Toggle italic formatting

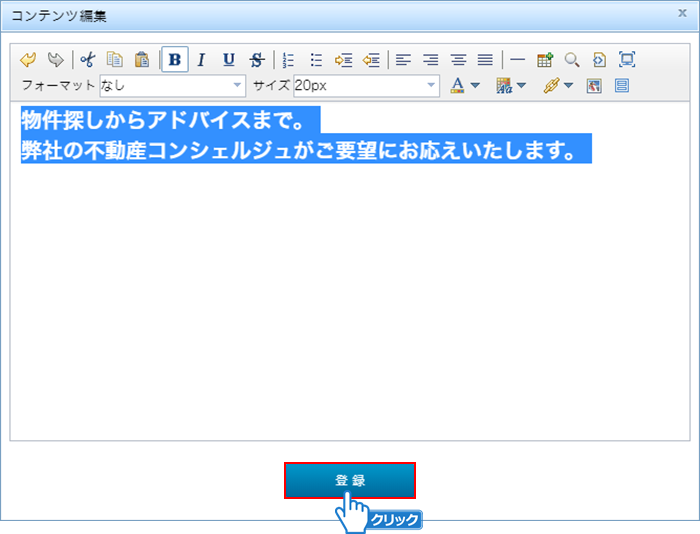coord(201,59)
